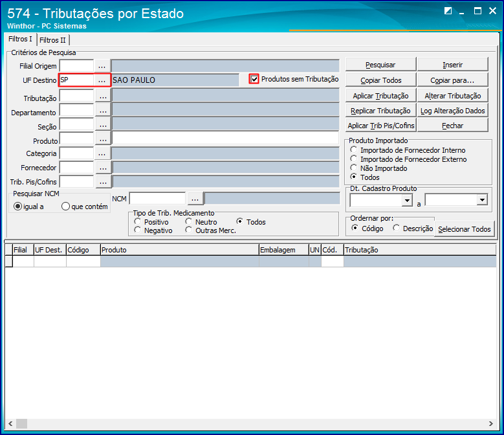Viewport: 504px width, 435px height.
Task: Click Copiar para... button
Action: click(x=453, y=80)
